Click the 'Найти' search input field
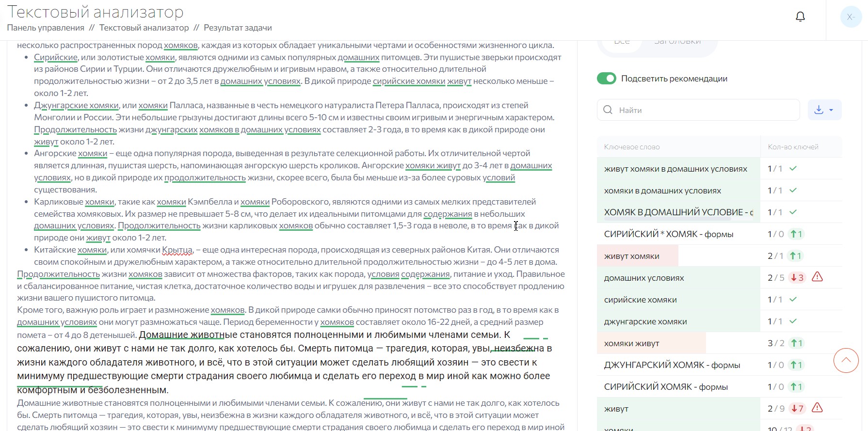 point(703,110)
